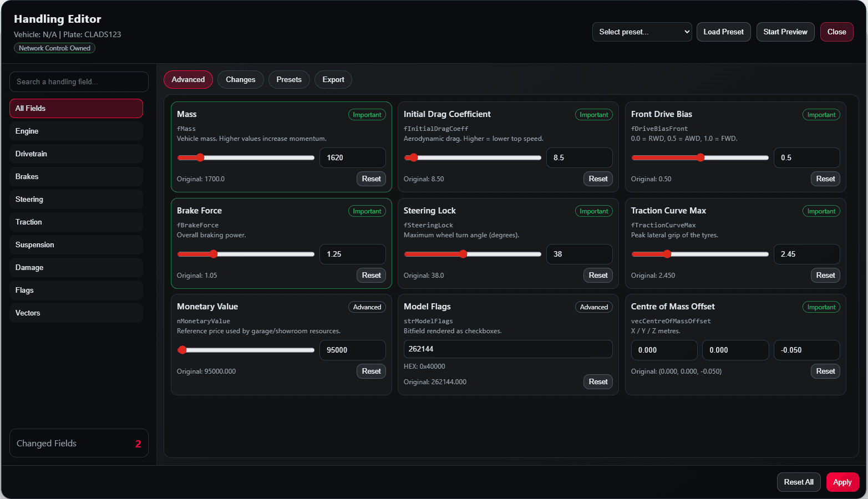868x499 pixels.
Task: Open the Select preset dropdown
Action: tap(642, 32)
